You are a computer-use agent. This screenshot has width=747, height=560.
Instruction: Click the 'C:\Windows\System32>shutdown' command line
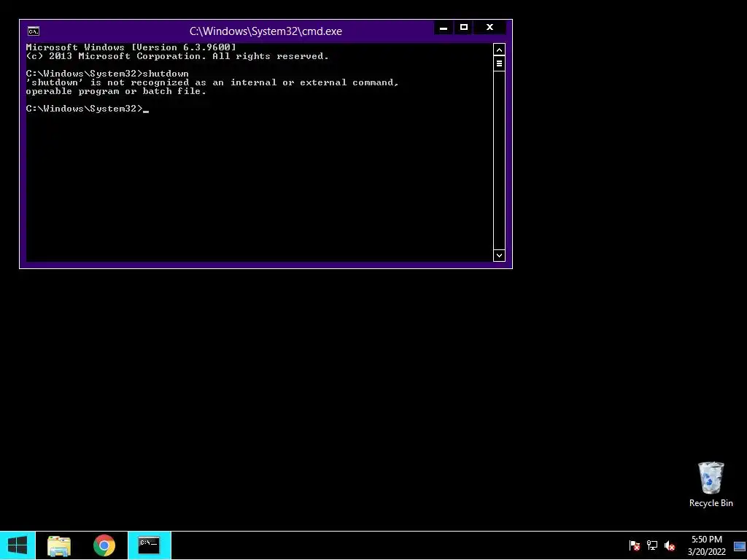tap(107, 74)
